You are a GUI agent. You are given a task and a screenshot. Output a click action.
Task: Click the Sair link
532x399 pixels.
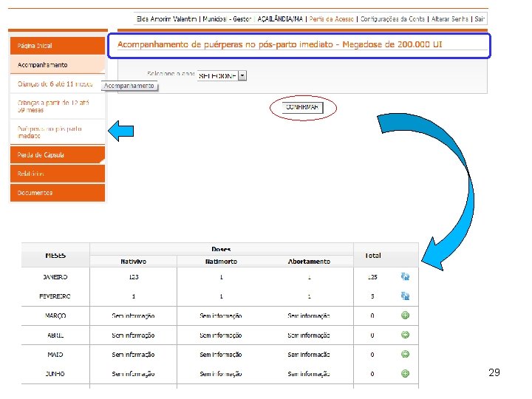(480, 19)
